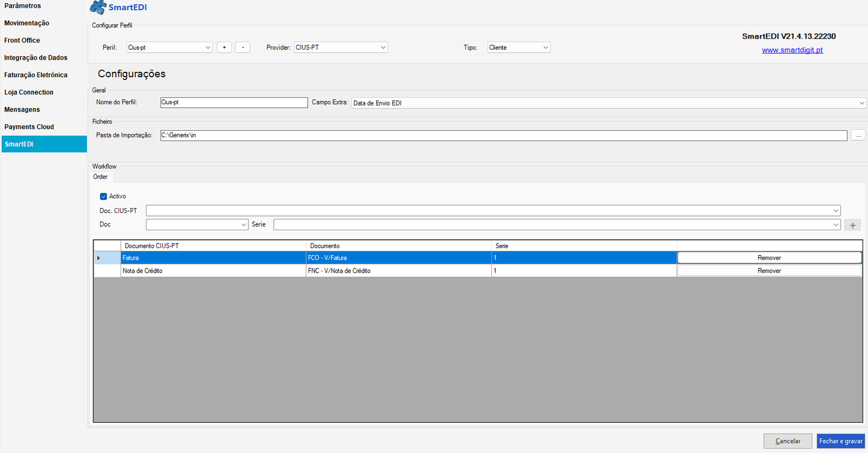The image size is (868, 454).
Task: Expand the Serie combo box
Action: (557, 225)
